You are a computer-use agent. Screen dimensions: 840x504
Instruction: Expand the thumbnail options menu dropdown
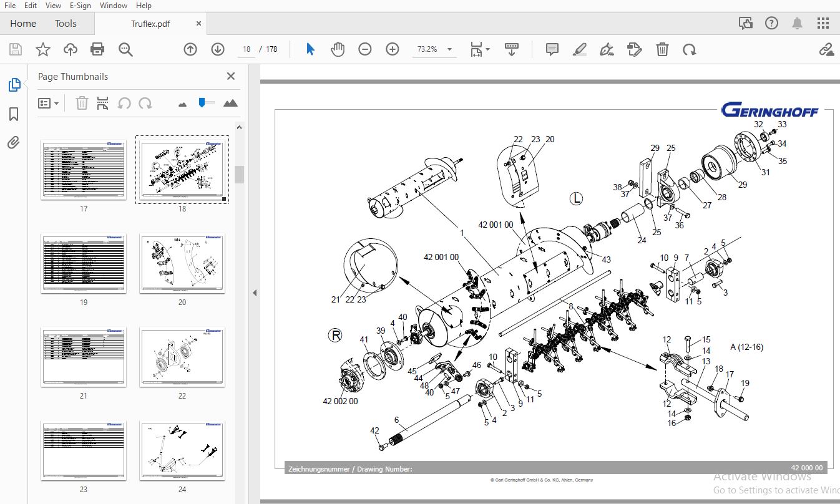click(x=49, y=103)
